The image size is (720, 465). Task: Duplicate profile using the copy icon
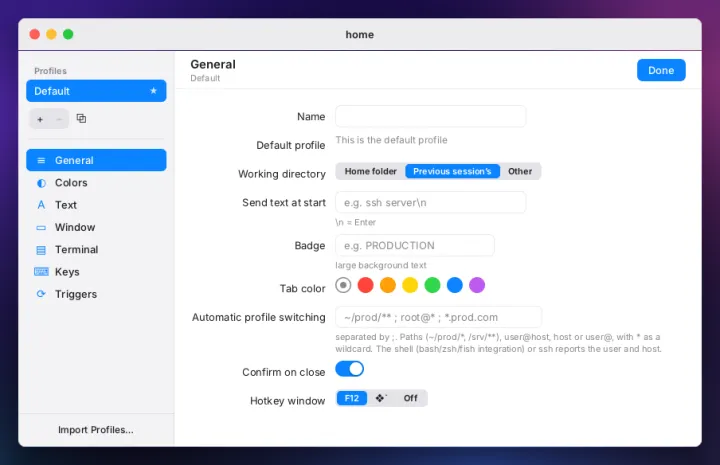pos(81,118)
